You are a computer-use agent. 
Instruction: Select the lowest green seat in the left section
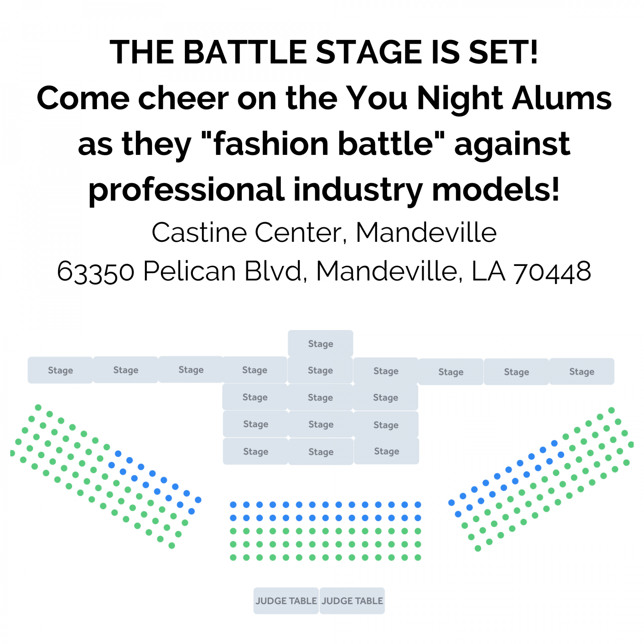tap(172, 546)
